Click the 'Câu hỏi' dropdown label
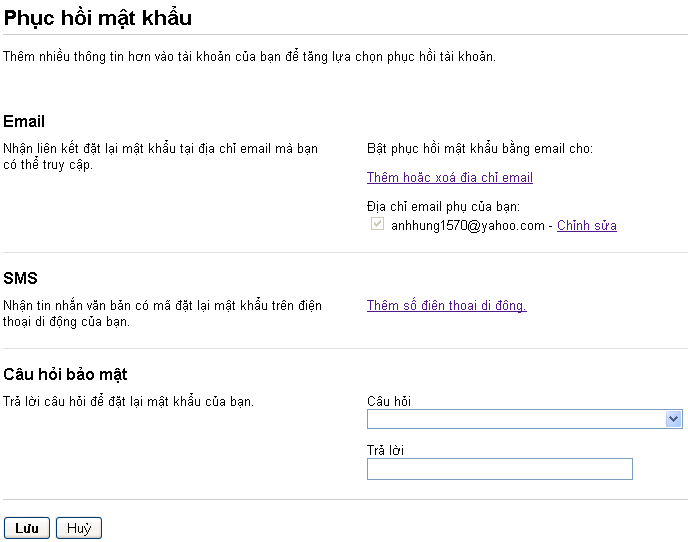 click(389, 401)
